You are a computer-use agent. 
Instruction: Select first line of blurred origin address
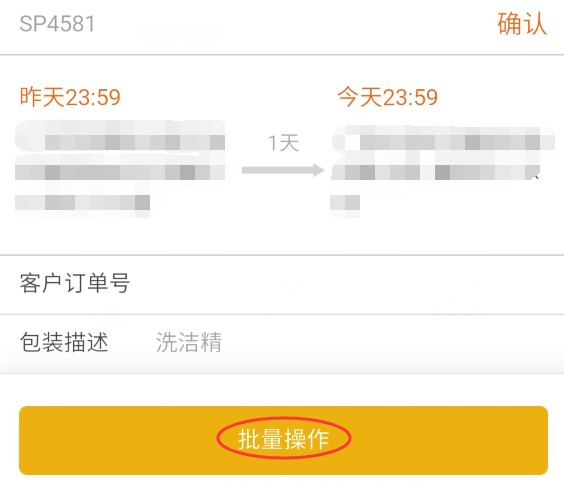120,136
